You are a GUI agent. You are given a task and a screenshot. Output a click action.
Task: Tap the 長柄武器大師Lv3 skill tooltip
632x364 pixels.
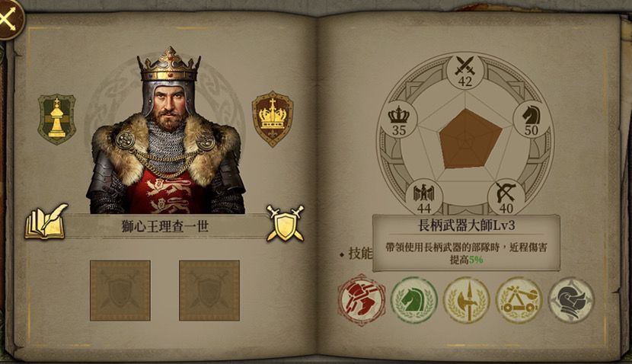pyautogui.click(x=466, y=243)
